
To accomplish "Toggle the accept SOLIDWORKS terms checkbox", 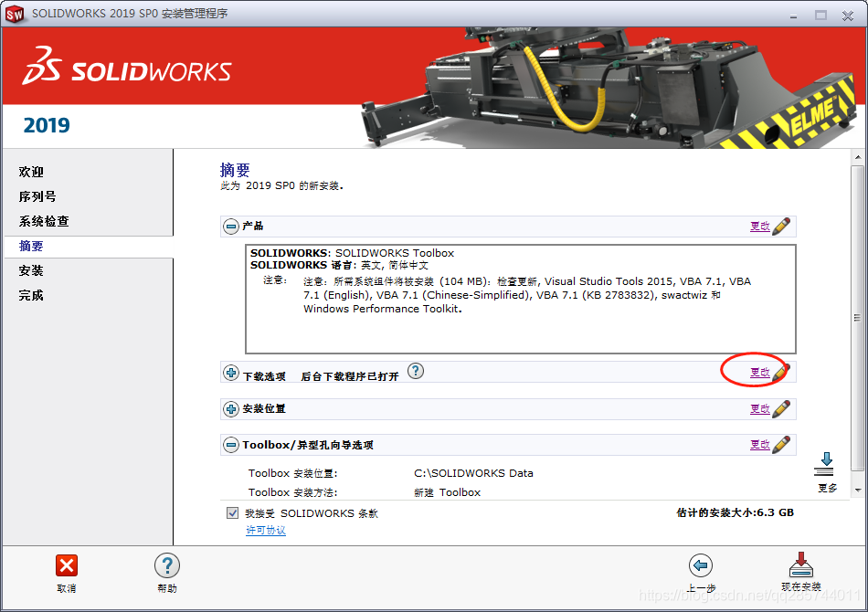I will pos(232,513).
